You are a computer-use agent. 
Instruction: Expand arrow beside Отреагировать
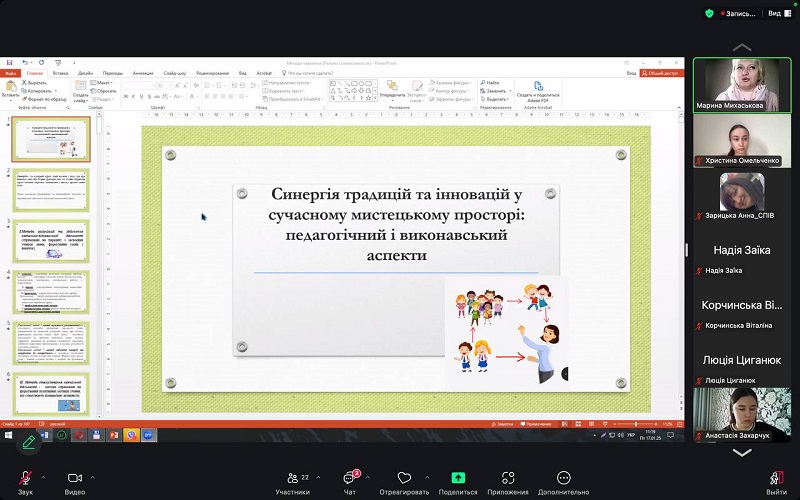tap(427, 478)
